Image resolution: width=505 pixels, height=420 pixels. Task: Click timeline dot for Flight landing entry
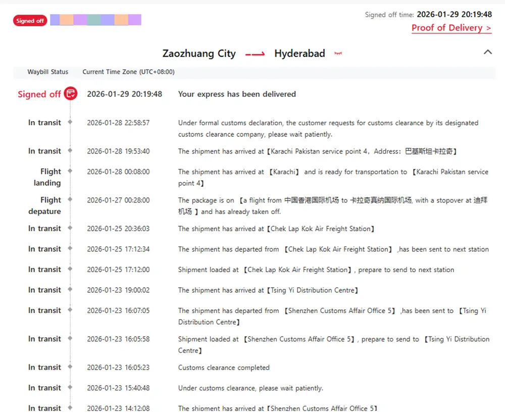coord(70,172)
